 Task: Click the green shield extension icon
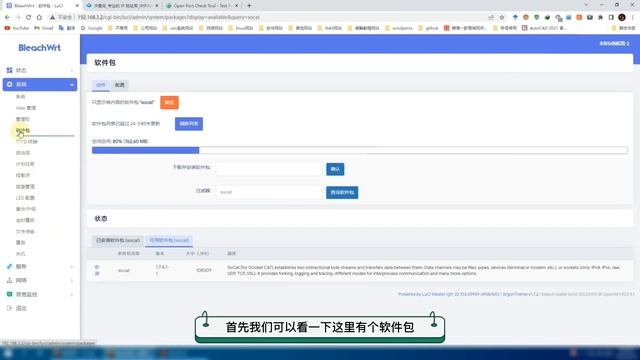click(536, 17)
